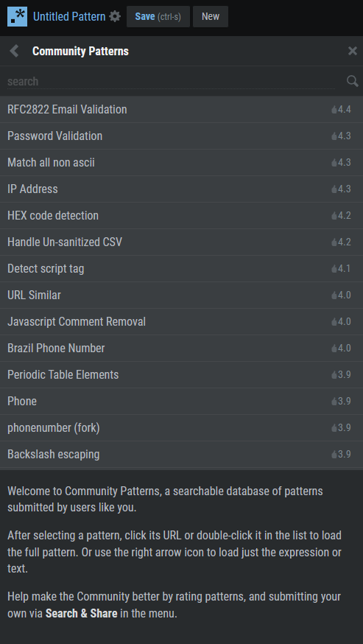This screenshot has width=363, height=644.
Task: Click thumbs-up rating icon for RFC2822 Email Validation
Action: pos(334,110)
